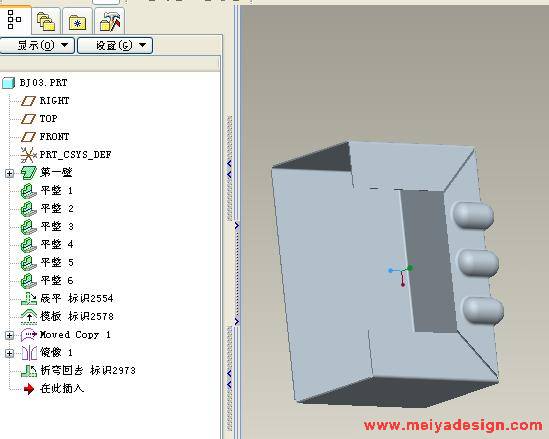Select the 平整 4 flat wall feature
Viewport: 549px width, 439px height.
[x=57, y=244]
